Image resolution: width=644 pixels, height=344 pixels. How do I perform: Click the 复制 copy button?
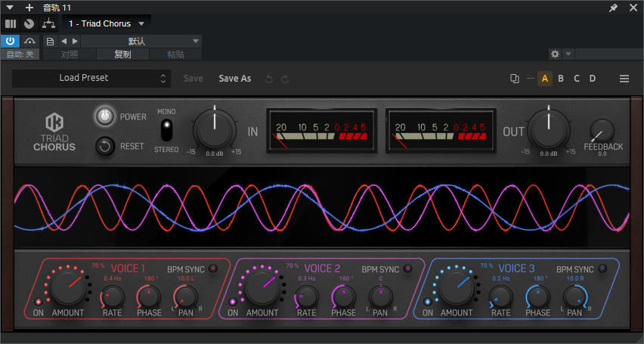pyautogui.click(x=122, y=54)
